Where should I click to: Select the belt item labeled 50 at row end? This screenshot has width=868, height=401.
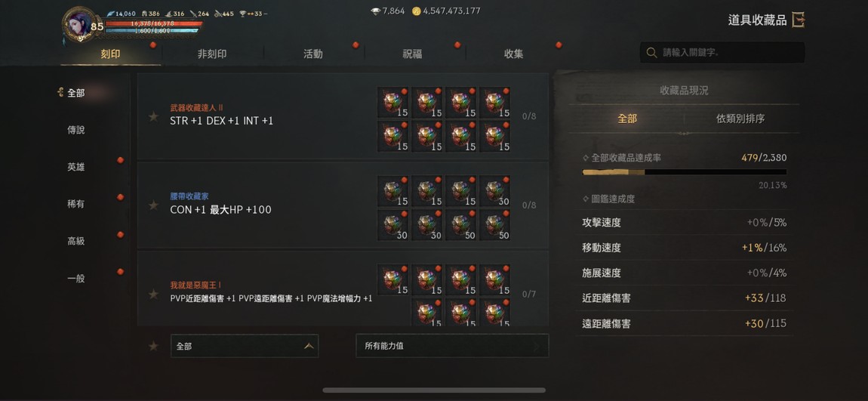tap(495, 225)
